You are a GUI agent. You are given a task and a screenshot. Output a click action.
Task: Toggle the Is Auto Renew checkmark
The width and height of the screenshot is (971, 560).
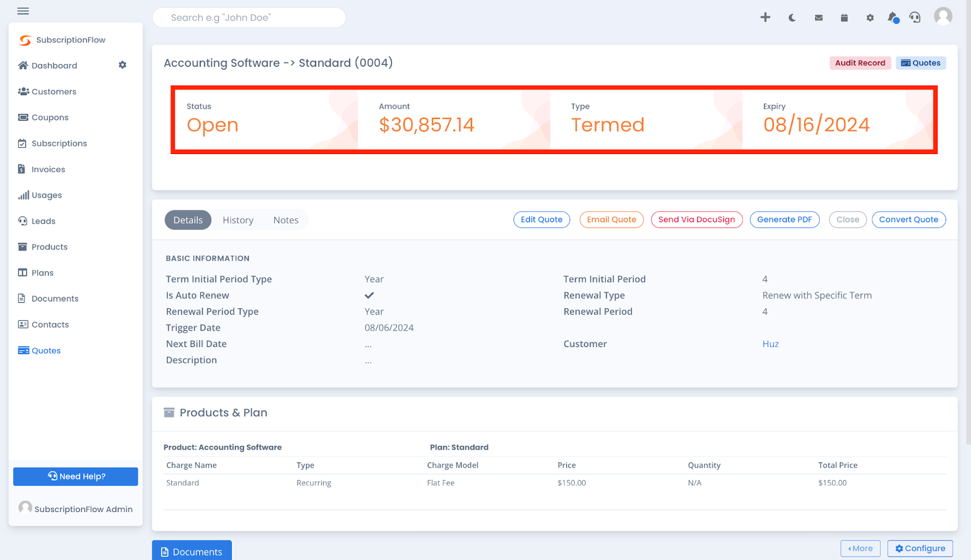pos(369,295)
